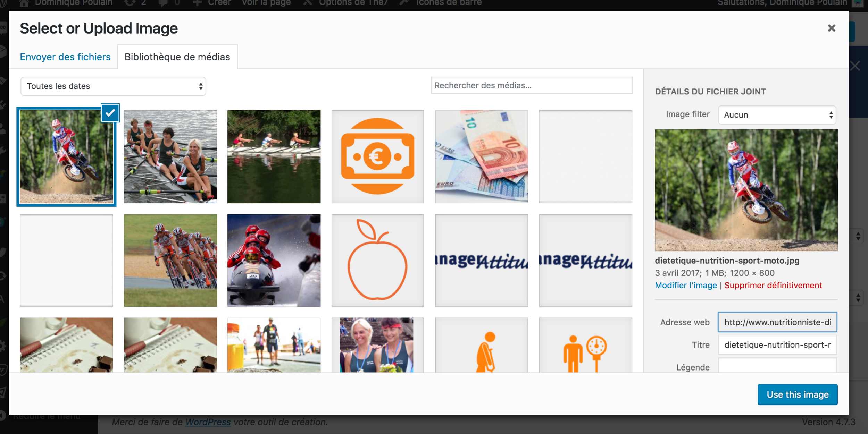The image size is (868, 434).
Task: Open the Toutes les dates dropdown
Action: [113, 86]
